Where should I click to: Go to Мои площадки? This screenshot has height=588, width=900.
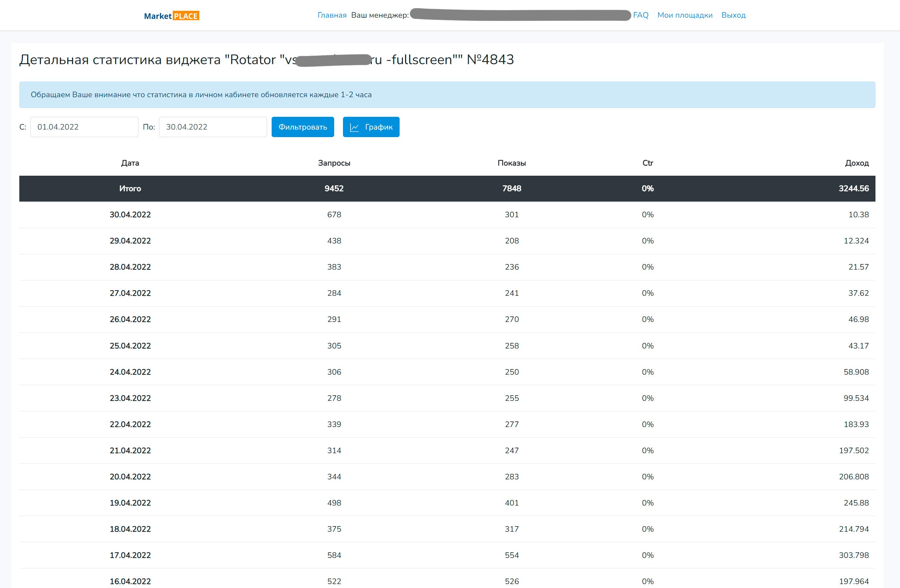coord(684,15)
